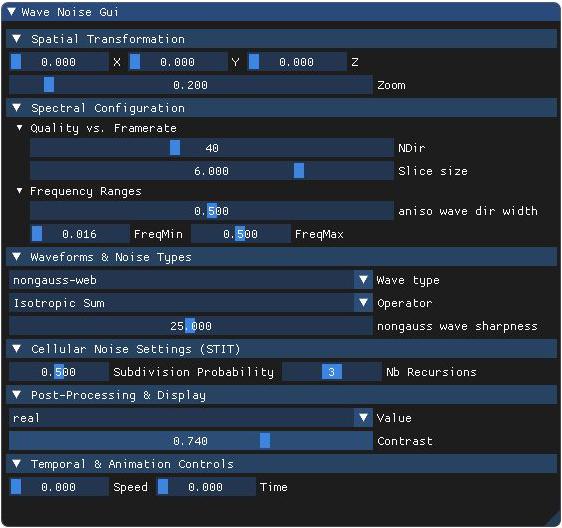Click the FreqMin slider
562x528 pixels.
pyautogui.click(x=80, y=234)
